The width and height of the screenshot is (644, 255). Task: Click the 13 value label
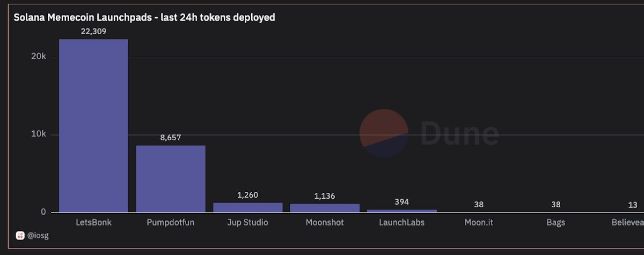click(633, 205)
